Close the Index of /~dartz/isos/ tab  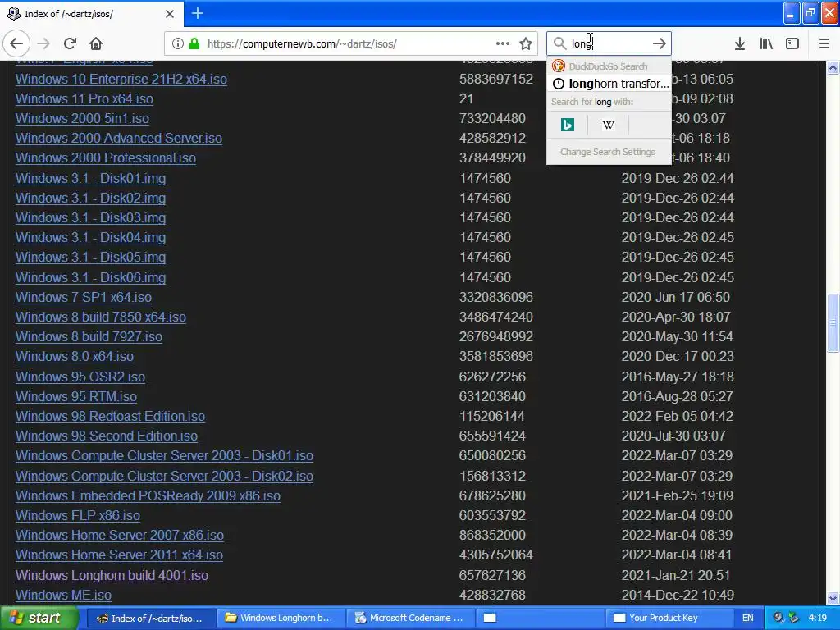pyautogui.click(x=169, y=14)
